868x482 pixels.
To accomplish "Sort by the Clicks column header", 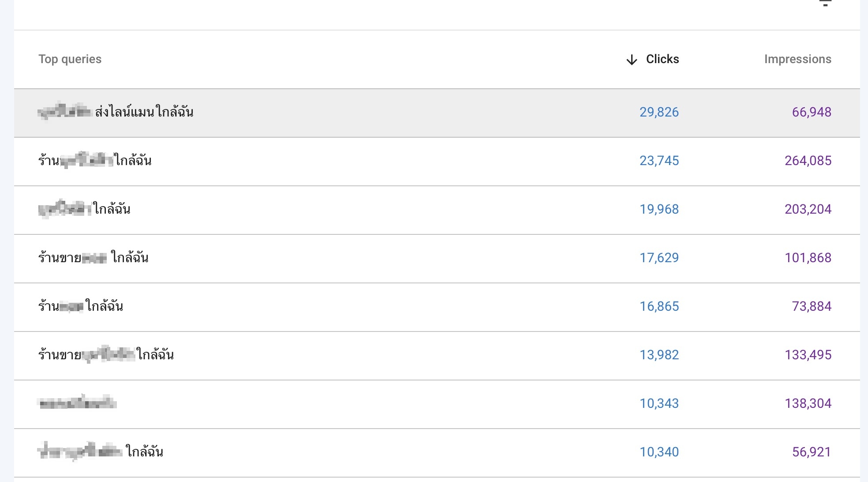I will tap(662, 59).
